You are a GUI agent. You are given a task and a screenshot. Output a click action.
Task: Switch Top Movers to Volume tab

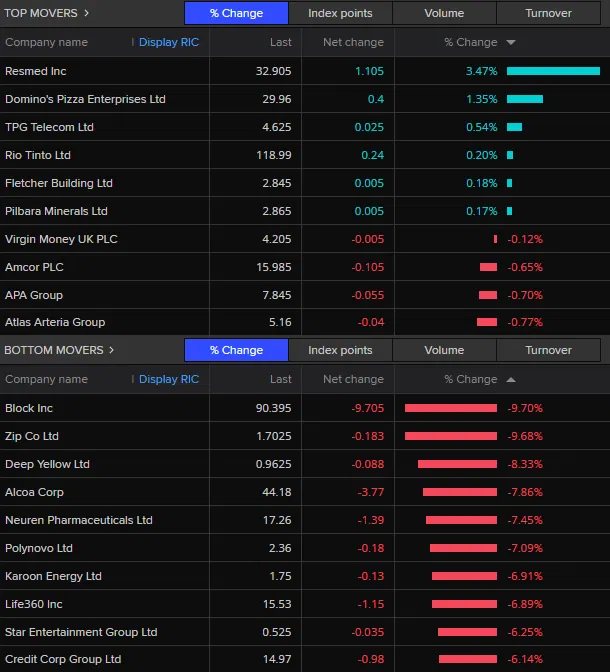pos(444,13)
